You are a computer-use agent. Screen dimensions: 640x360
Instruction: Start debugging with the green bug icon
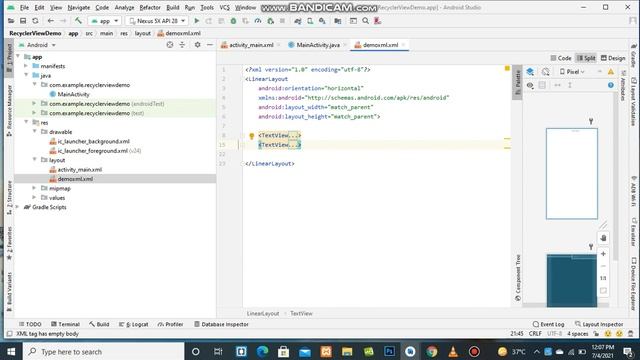(x=233, y=21)
